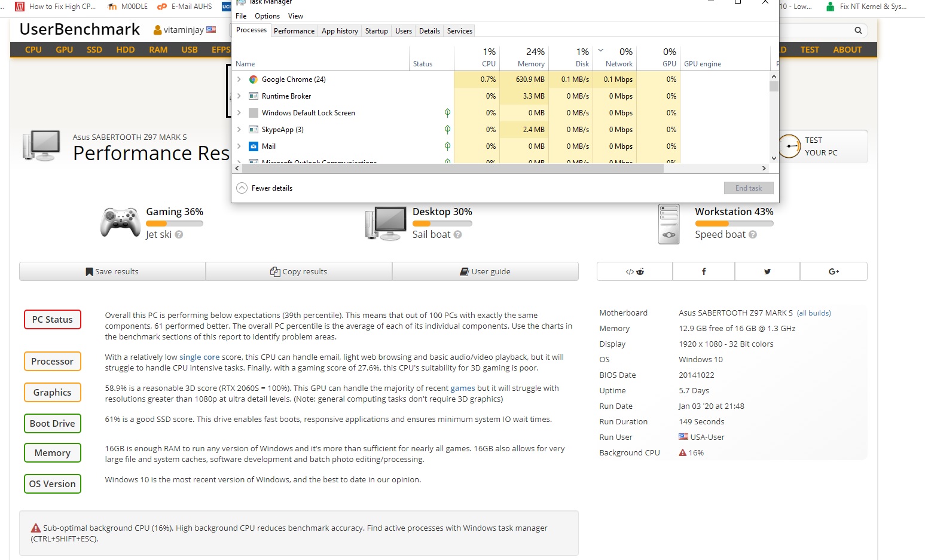Click the Windows Default Lock Screen icon
925x560 pixels.
pyautogui.click(x=254, y=113)
